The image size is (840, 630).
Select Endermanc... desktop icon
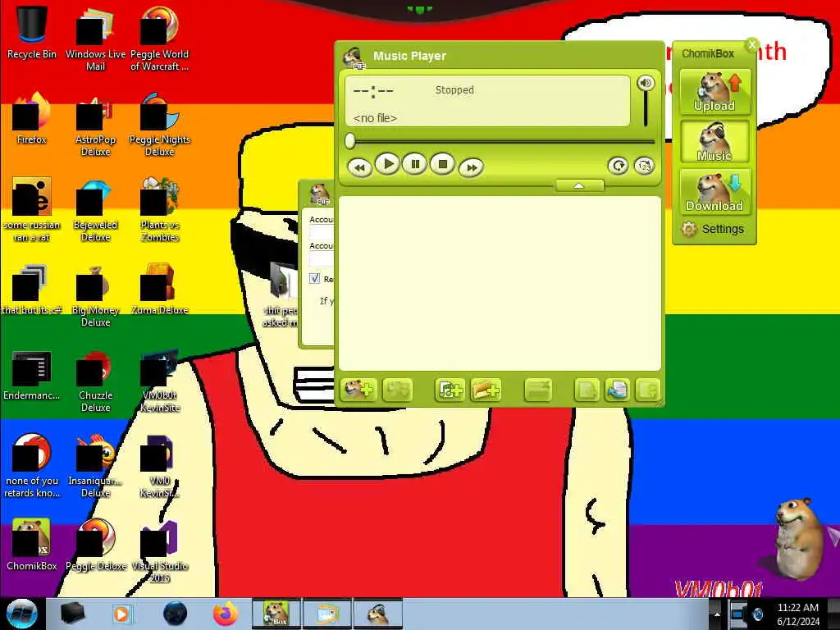(x=32, y=375)
